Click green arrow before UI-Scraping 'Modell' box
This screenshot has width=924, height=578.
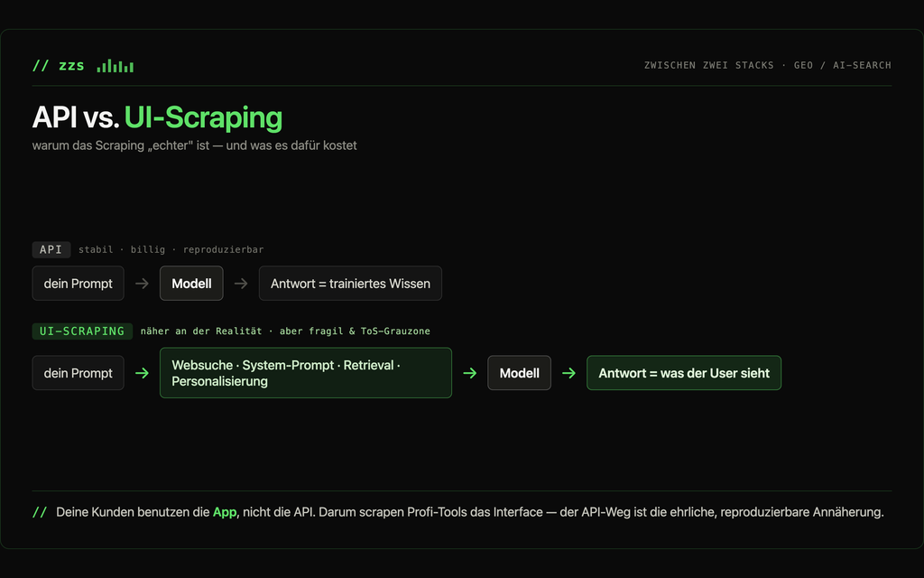click(x=469, y=373)
